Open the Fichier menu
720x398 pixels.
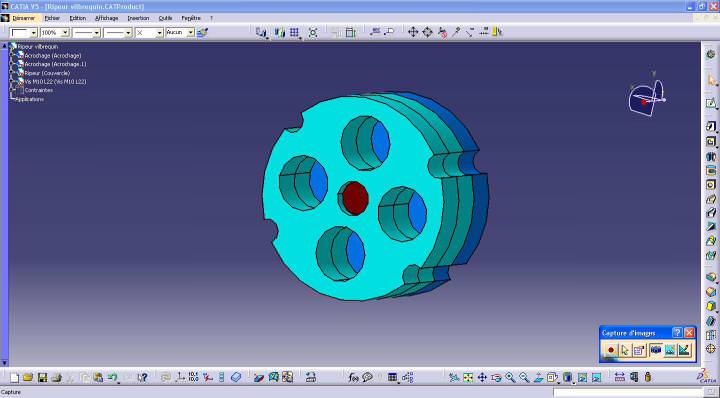(x=52, y=18)
